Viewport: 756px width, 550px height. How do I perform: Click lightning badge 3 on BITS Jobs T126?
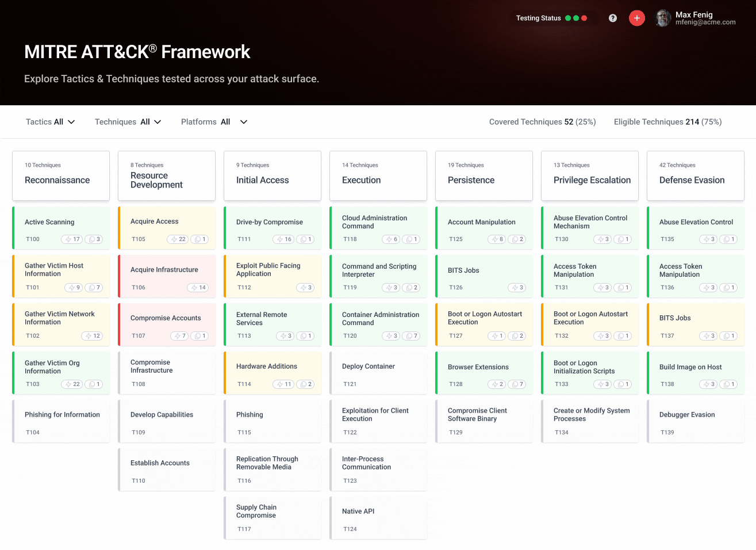517,288
